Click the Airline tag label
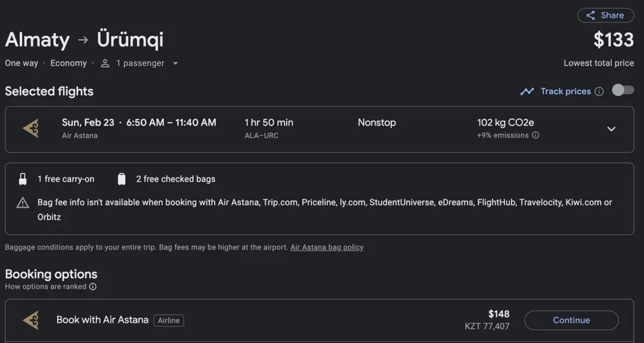This screenshot has height=343, width=644. point(169,320)
